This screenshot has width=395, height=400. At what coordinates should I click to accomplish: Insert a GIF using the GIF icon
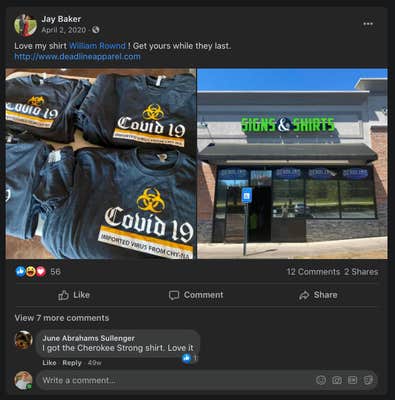pyautogui.click(x=352, y=380)
